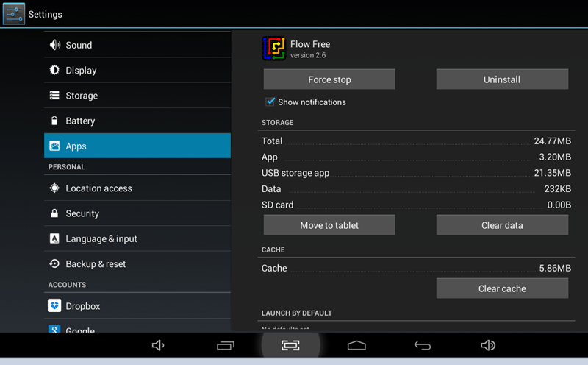Open Backup & reset entry
The image size is (588, 365).
click(x=137, y=263)
